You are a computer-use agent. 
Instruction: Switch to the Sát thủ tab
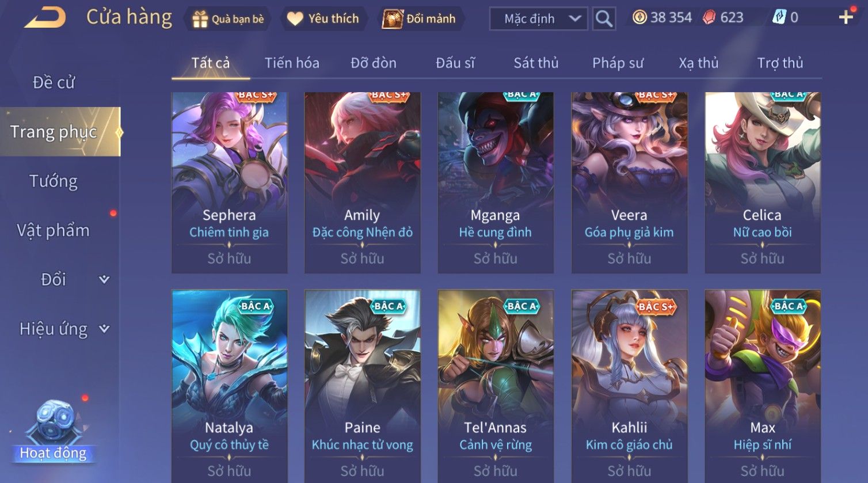click(536, 63)
